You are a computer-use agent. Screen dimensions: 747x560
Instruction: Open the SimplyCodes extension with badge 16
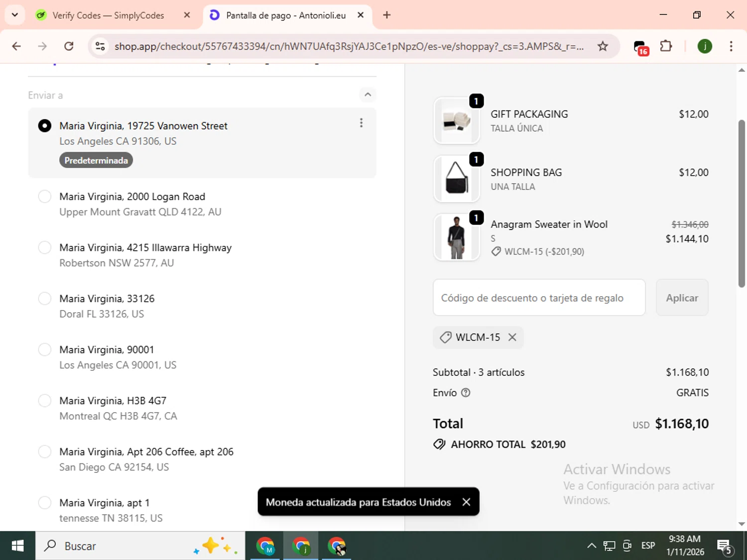tap(640, 47)
